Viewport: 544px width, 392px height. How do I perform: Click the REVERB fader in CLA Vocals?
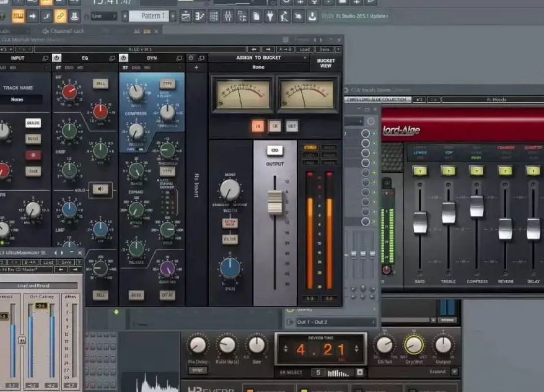505,229
